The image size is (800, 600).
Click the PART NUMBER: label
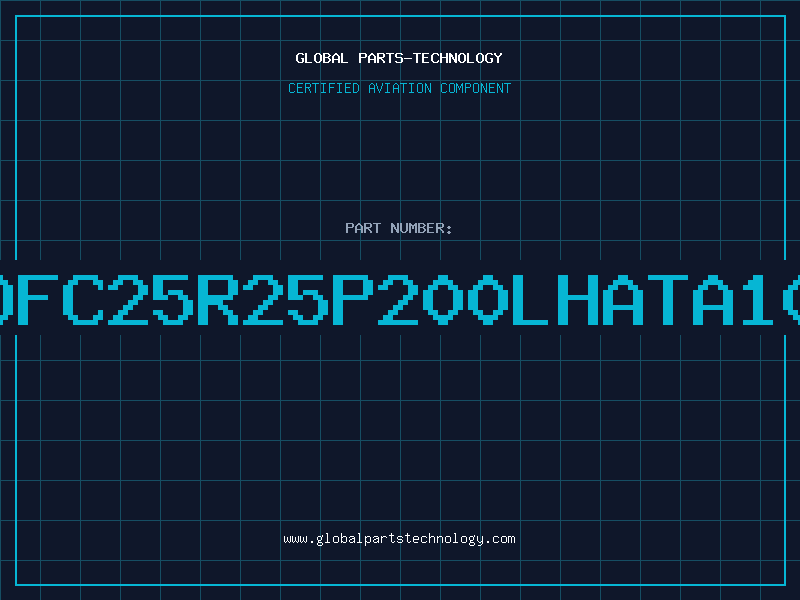[399, 228]
